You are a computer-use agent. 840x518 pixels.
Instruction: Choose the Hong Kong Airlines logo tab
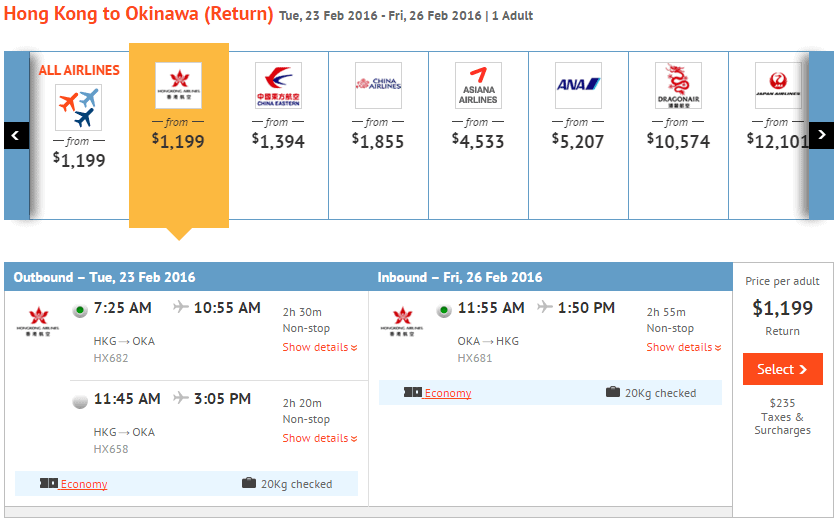tap(178, 85)
